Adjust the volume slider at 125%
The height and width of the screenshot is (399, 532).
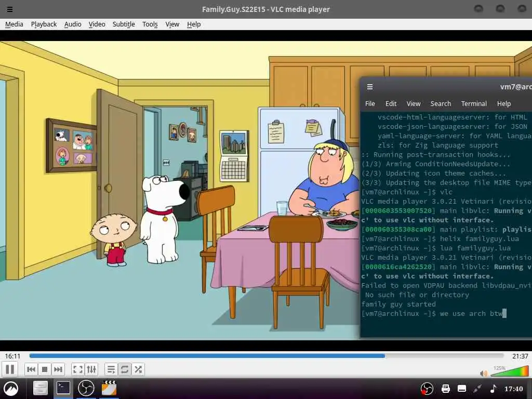(510, 371)
